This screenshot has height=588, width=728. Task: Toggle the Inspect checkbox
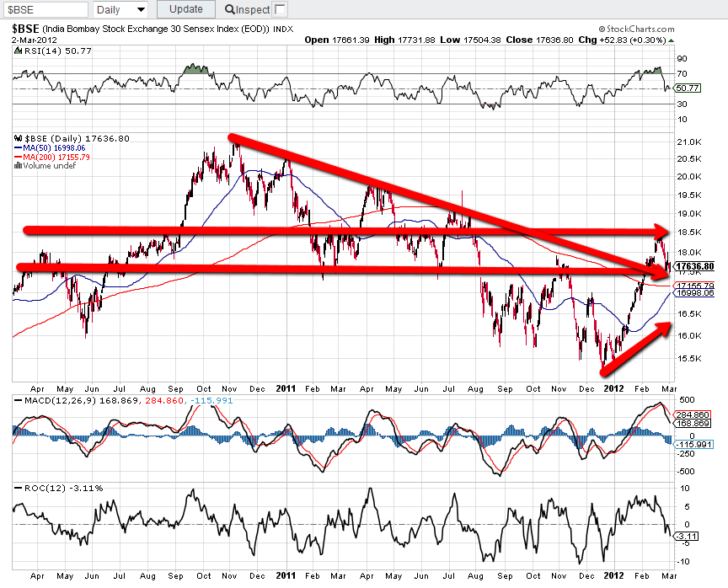coord(281,9)
